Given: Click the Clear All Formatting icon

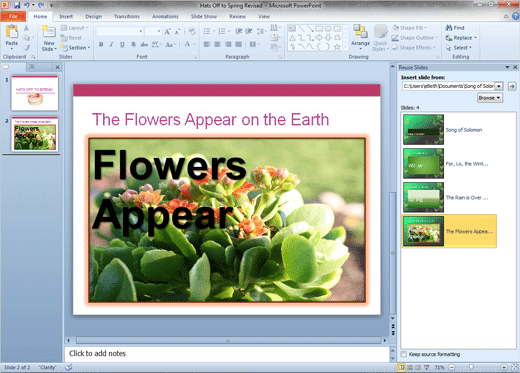Looking at the screenshot, I should click(192, 32).
